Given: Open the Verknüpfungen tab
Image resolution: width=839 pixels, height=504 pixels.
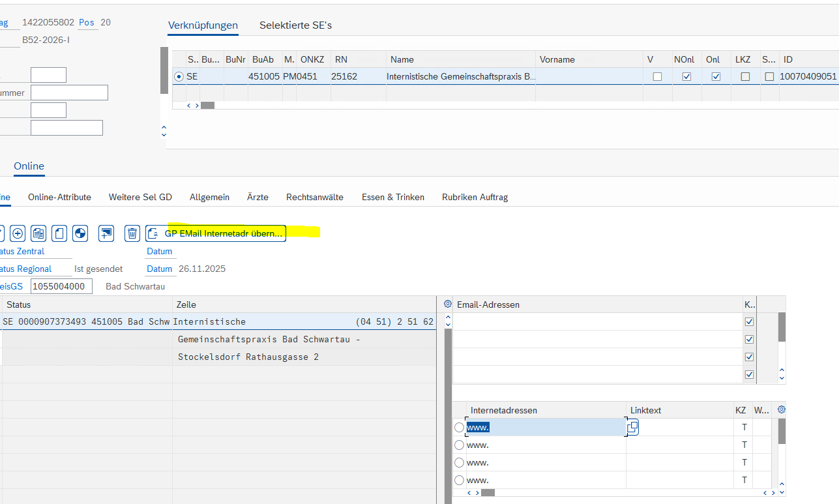Looking at the screenshot, I should click(203, 25).
